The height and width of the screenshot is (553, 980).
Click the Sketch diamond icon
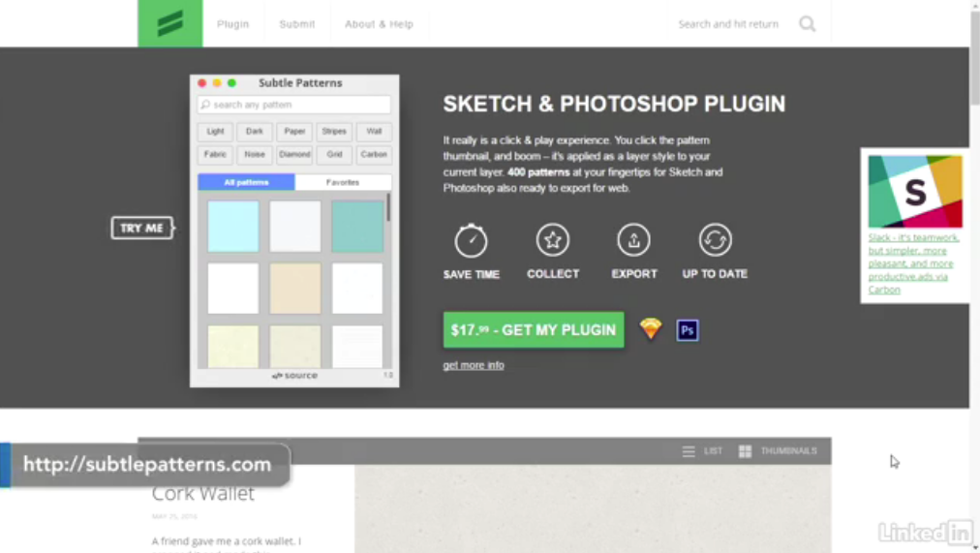[x=651, y=329]
